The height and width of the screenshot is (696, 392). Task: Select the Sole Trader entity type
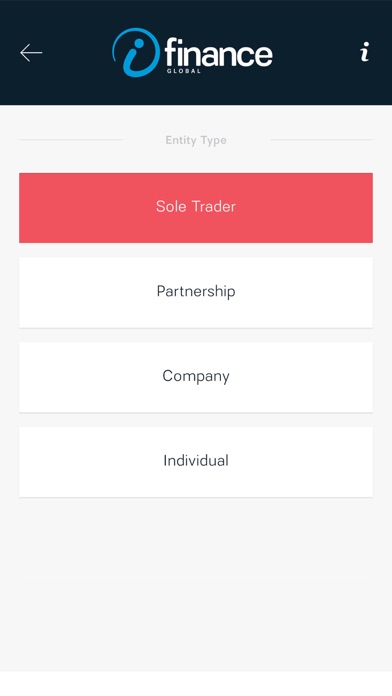pos(196,208)
